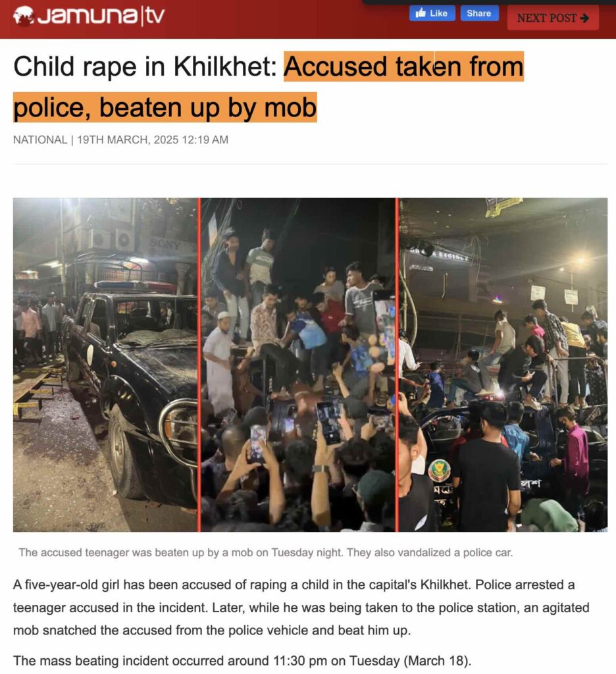This screenshot has height=674, width=616.
Task: Click the thumbs-up icon in Like button
Action: click(x=421, y=13)
